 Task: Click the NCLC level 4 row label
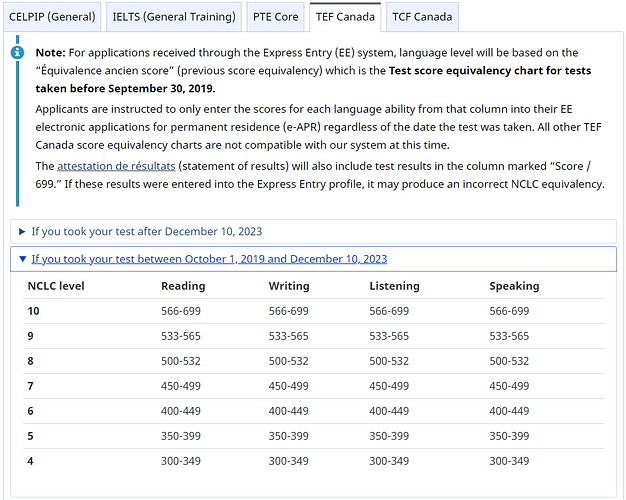[31, 461]
